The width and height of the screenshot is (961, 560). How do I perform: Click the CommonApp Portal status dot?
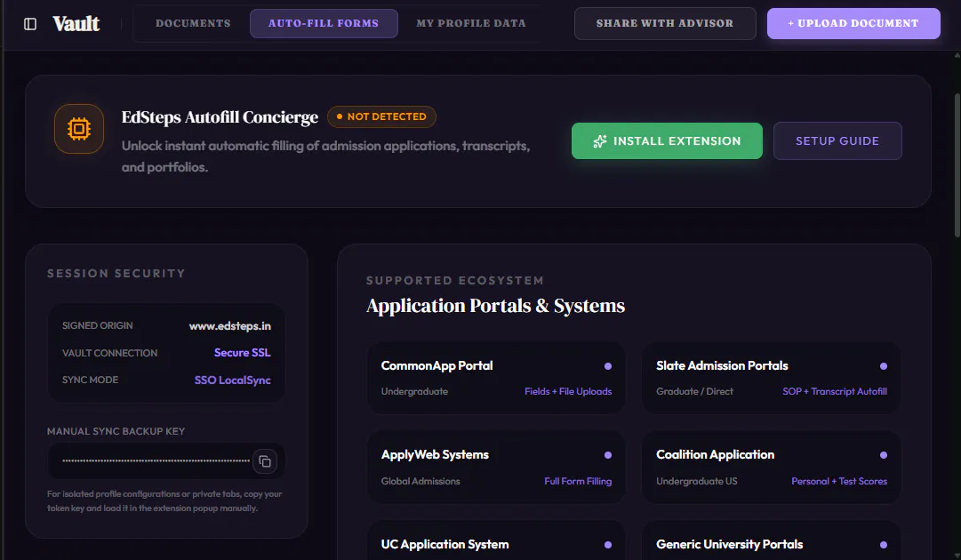608,365
